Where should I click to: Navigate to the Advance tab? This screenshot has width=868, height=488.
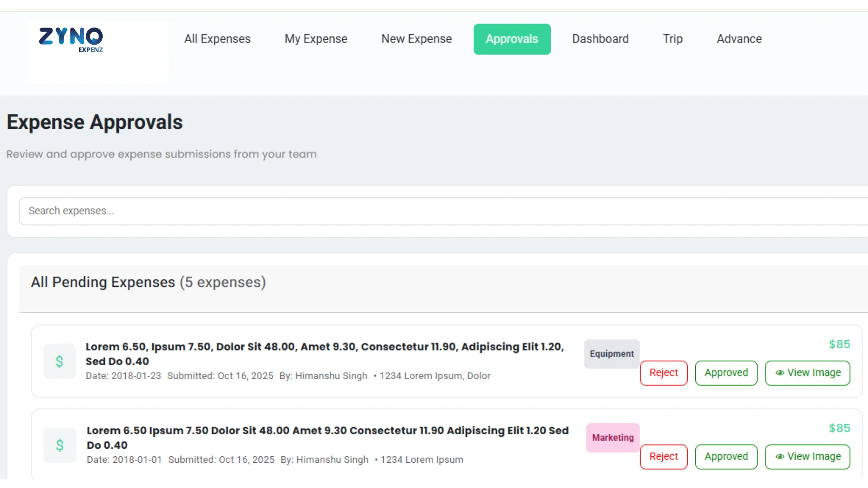click(739, 39)
